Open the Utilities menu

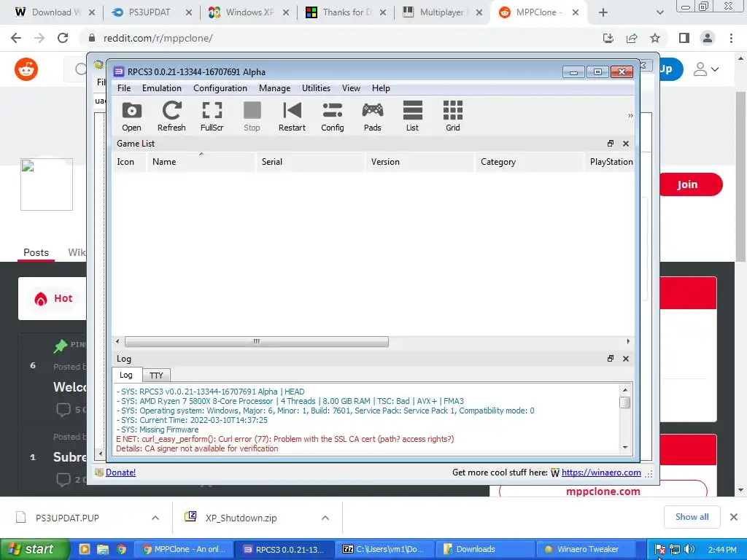316,88
